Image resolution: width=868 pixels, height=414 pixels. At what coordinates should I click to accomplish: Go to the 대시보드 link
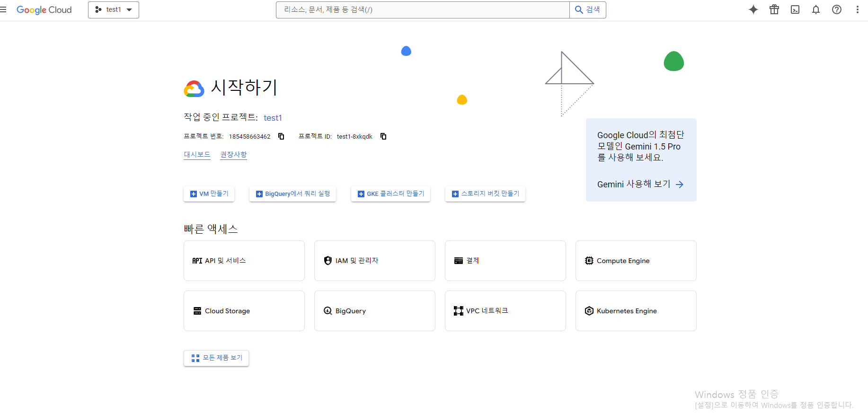point(197,155)
